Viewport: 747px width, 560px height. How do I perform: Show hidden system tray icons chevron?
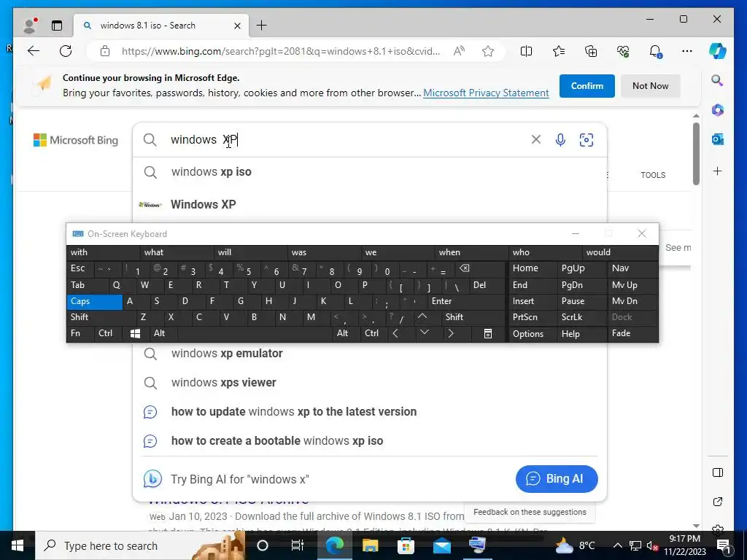point(617,545)
